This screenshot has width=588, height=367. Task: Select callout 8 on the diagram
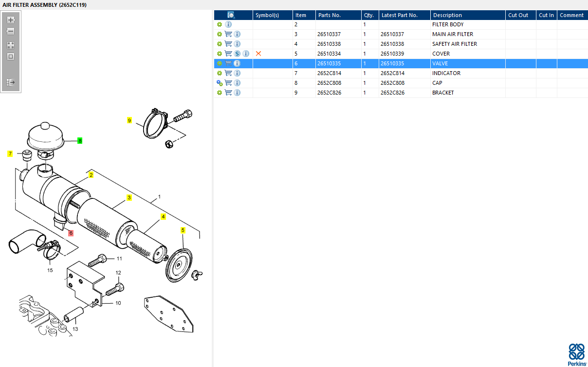[x=80, y=141]
